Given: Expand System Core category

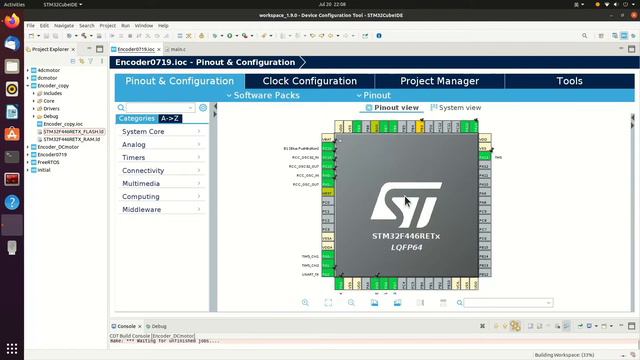Looking at the screenshot, I should 161,131.
